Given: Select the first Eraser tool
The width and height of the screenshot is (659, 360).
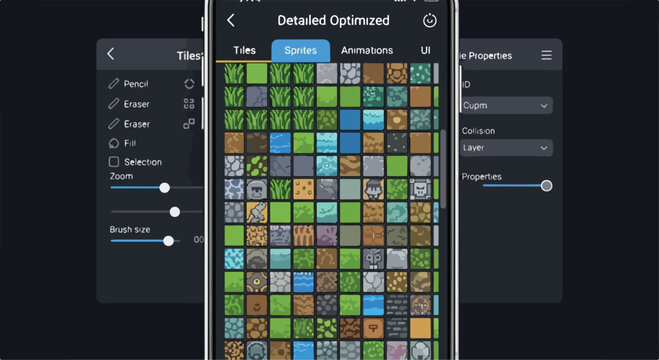Looking at the screenshot, I should (x=129, y=104).
